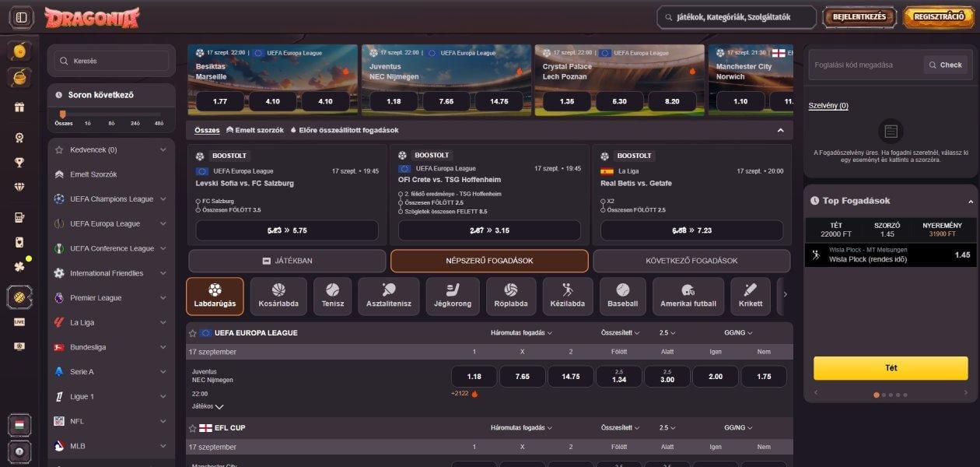Screen dimensions: 980x467
Task: Select the Asztalitenisz table tennis icon
Action: tap(389, 297)
